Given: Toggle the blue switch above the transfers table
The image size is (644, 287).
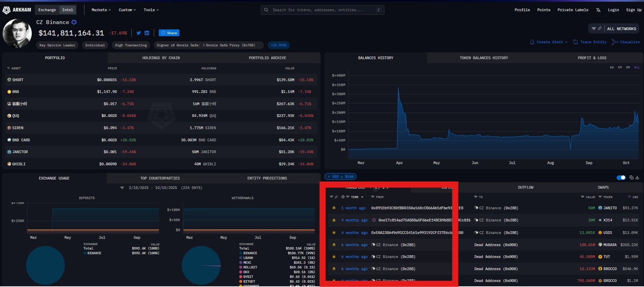Looking at the screenshot, I should (621, 177).
